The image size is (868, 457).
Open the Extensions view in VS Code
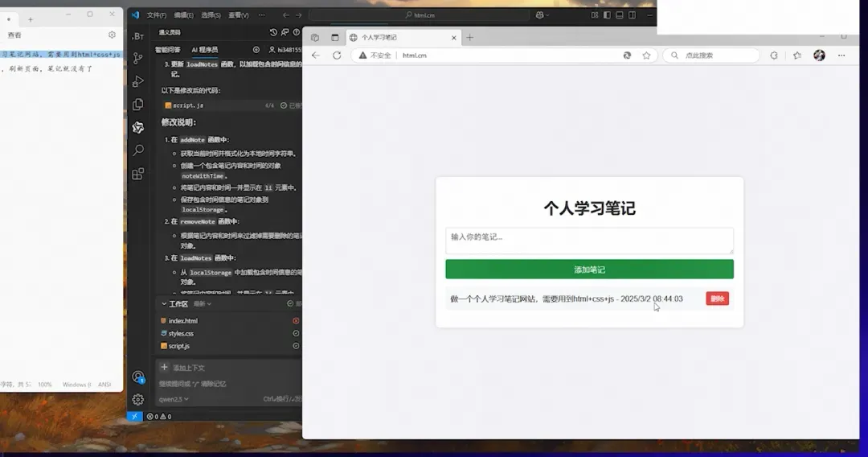coord(138,174)
